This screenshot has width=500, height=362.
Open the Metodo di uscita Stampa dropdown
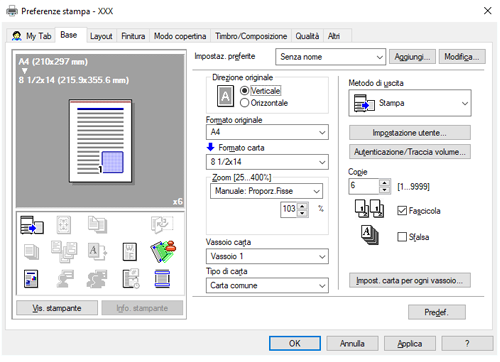tap(410, 103)
